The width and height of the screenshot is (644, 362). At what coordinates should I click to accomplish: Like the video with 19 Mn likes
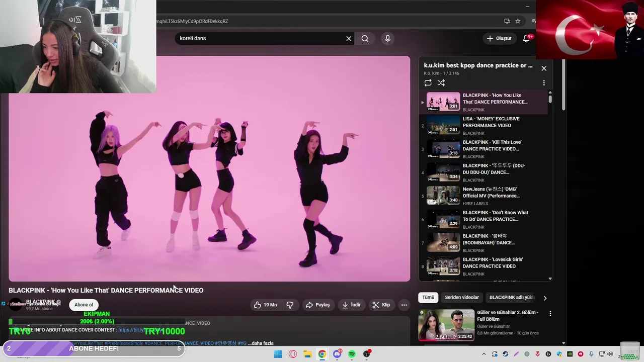point(265,305)
